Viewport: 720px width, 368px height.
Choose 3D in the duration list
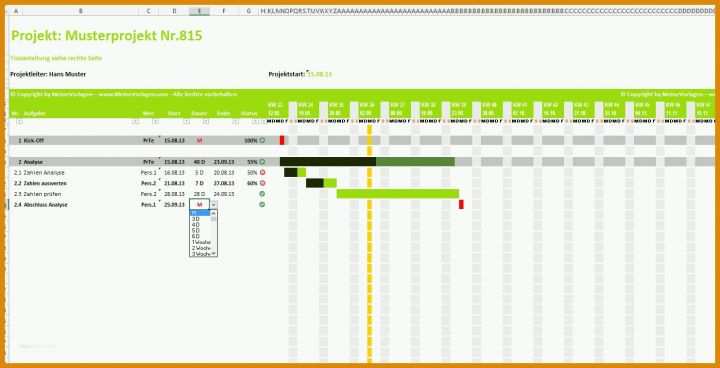pos(200,219)
